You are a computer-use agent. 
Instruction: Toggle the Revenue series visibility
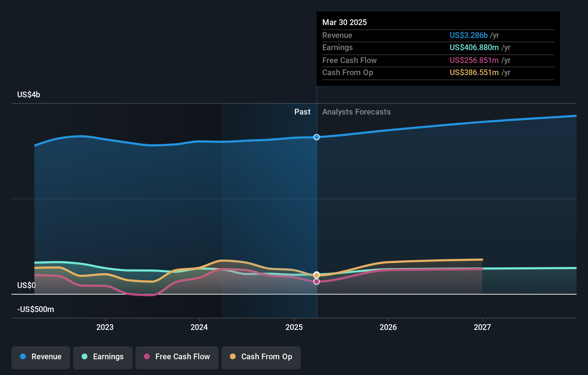click(40, 357)
